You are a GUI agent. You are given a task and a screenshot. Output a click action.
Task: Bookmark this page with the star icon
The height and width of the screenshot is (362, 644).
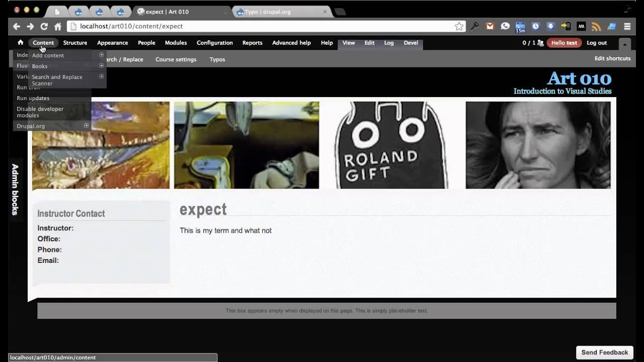[x=459, y=27]
